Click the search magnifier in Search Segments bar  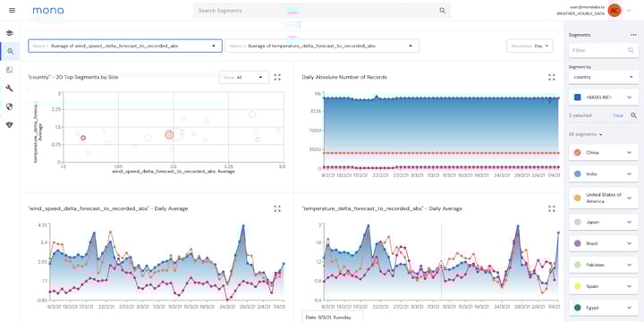(x=443, y=11)
